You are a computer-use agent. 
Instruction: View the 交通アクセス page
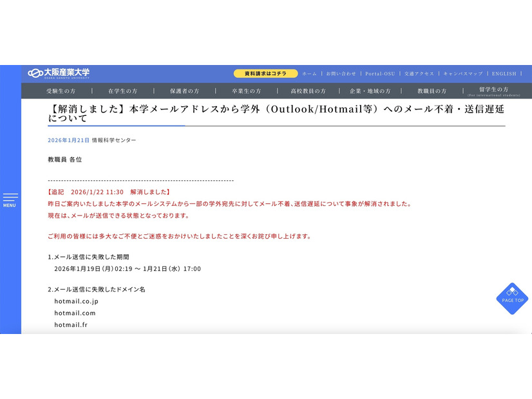coord(419,73)
